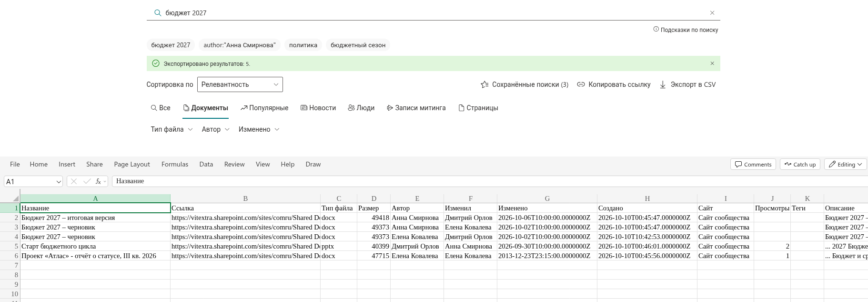The image size is (868, 302).
Task: Open the Page Layout ribbon tab
Action: pyautogui.click(x=132, y=164)
